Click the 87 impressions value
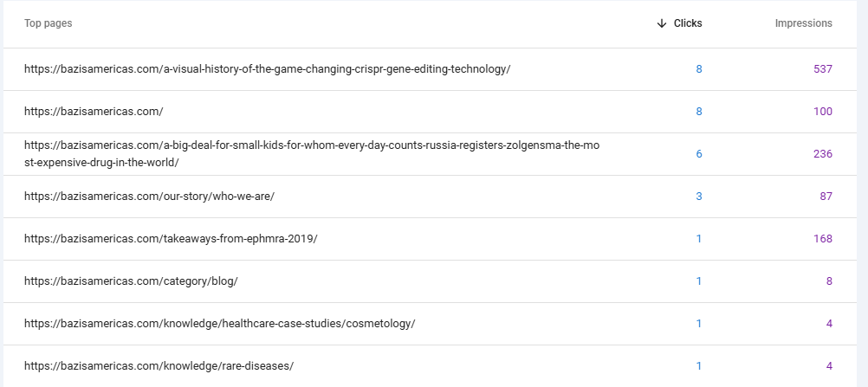The image size is (868, 387). point(825,196)
